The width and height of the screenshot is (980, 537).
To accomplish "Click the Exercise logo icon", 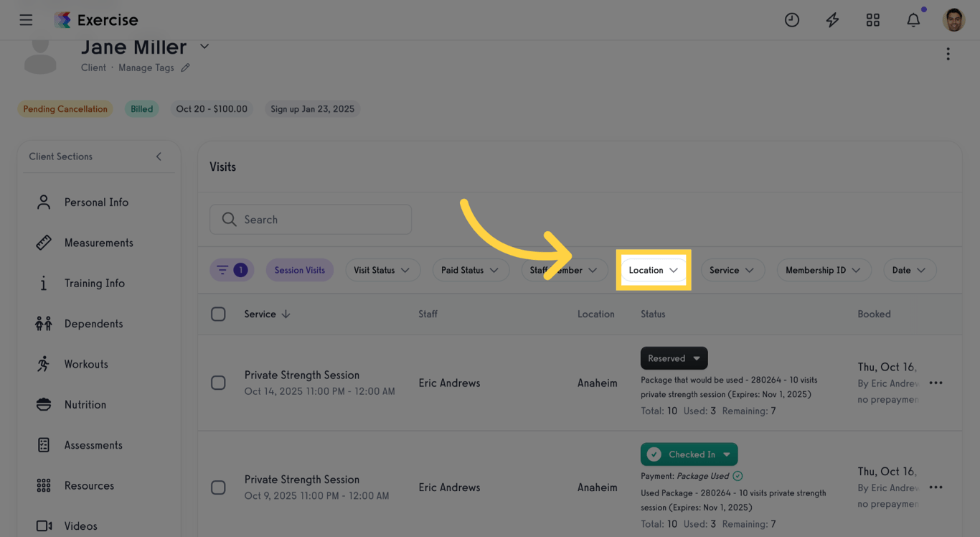I will pyautogui.click(x=63, y=20).
